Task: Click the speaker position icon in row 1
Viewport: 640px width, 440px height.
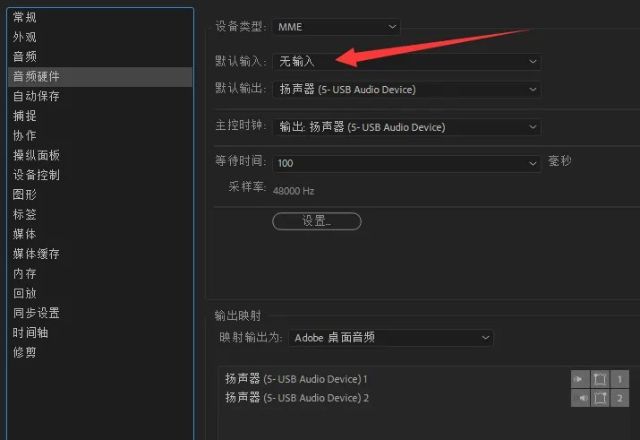Action: 600,379
